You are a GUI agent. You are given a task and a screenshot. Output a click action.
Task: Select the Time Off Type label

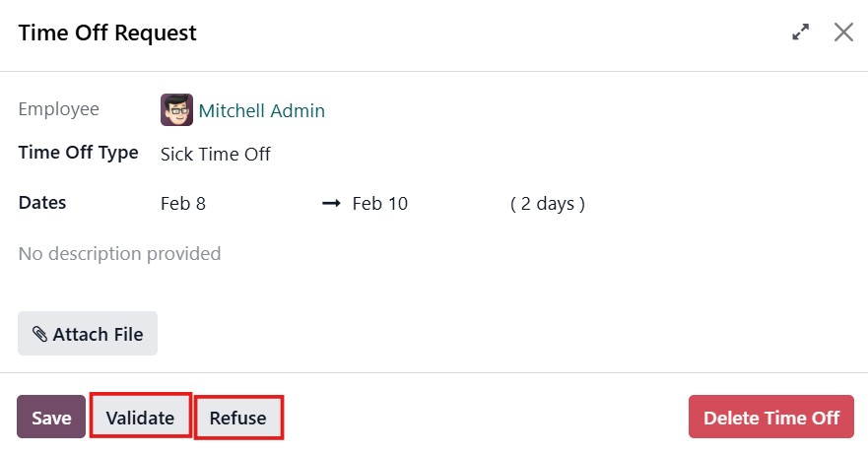[78, 153]
